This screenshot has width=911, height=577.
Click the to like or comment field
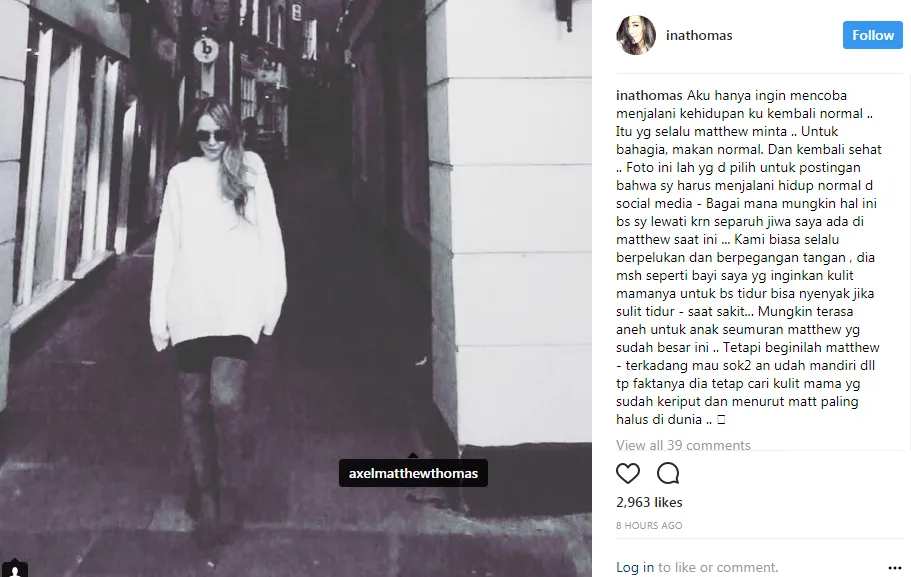718,567
